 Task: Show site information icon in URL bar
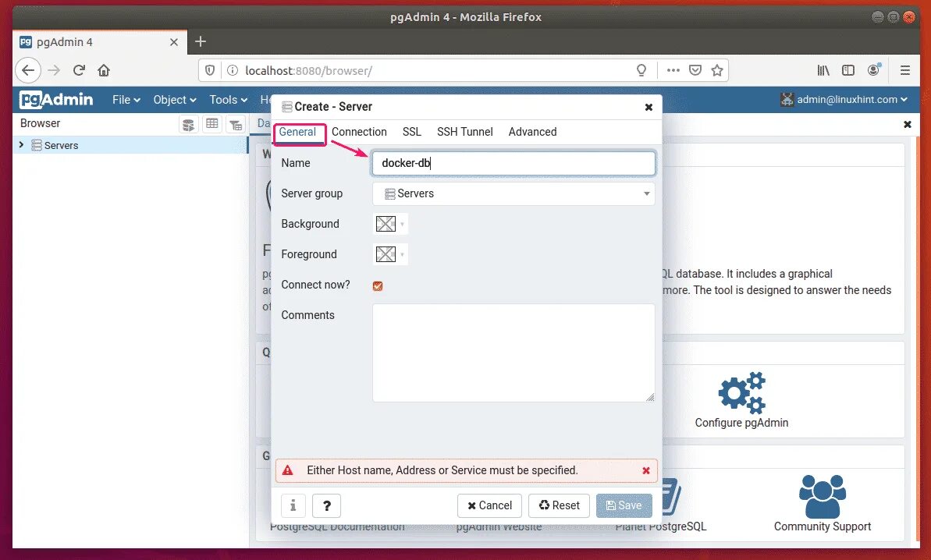click(233, 71)
